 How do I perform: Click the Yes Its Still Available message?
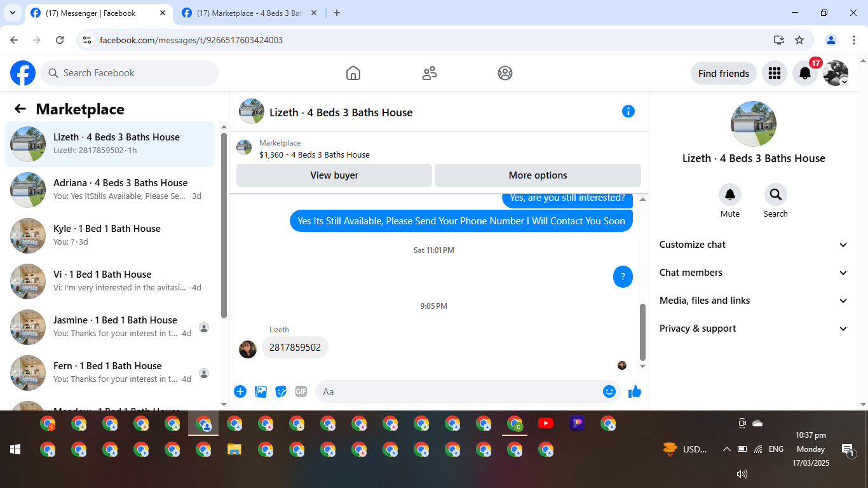(x=461, y=221)
